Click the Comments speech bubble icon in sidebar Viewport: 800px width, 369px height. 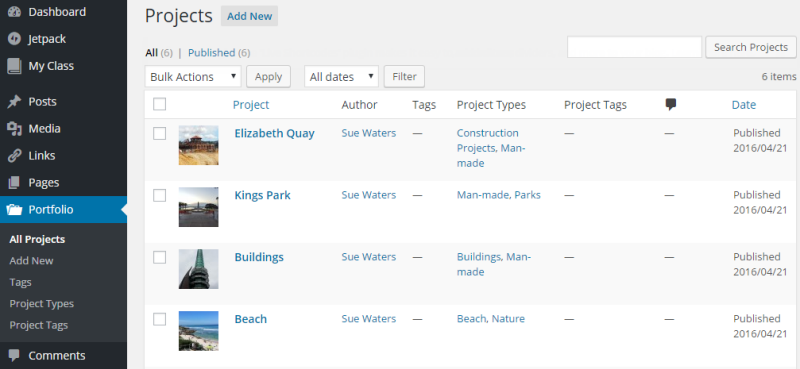tap(14, 355)
